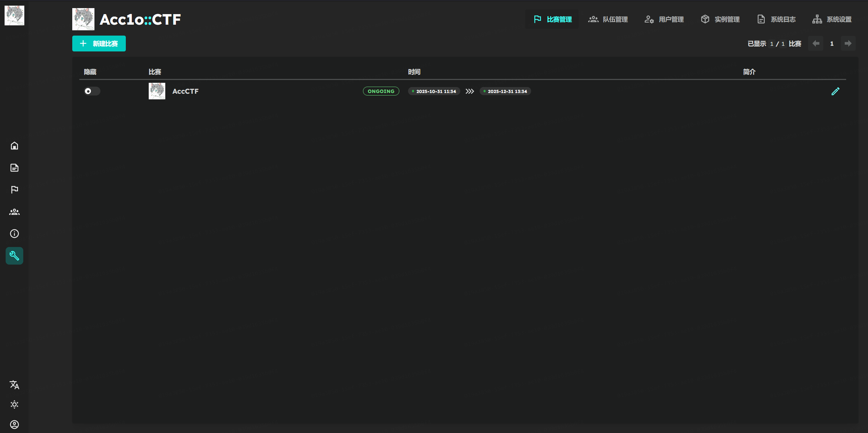
Task: Switch to the 队伍管理 tab
Action: (x=608, y=19)
